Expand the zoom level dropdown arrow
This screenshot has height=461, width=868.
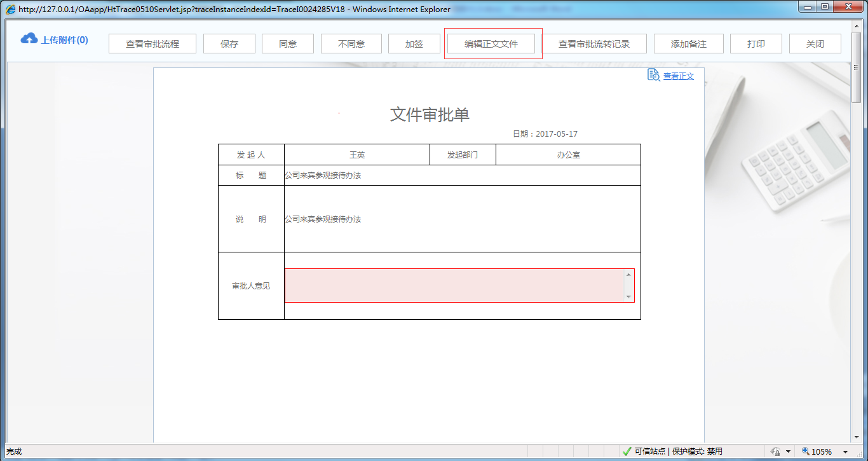[845, 451]
